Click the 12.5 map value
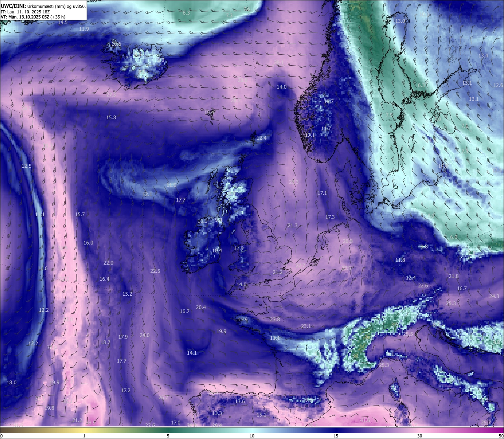Image resolution: width=504 pixels, height=439 pixels. click(26, 166)
